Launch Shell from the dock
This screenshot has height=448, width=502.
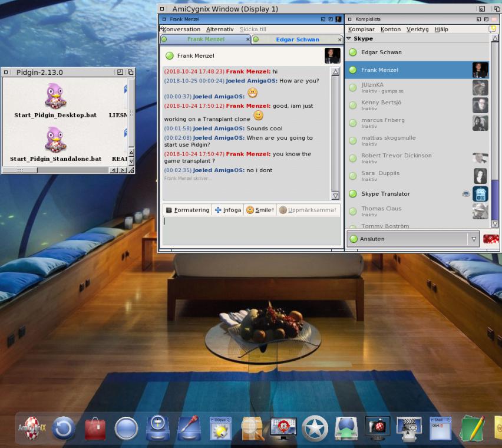(x=441, y=428)
